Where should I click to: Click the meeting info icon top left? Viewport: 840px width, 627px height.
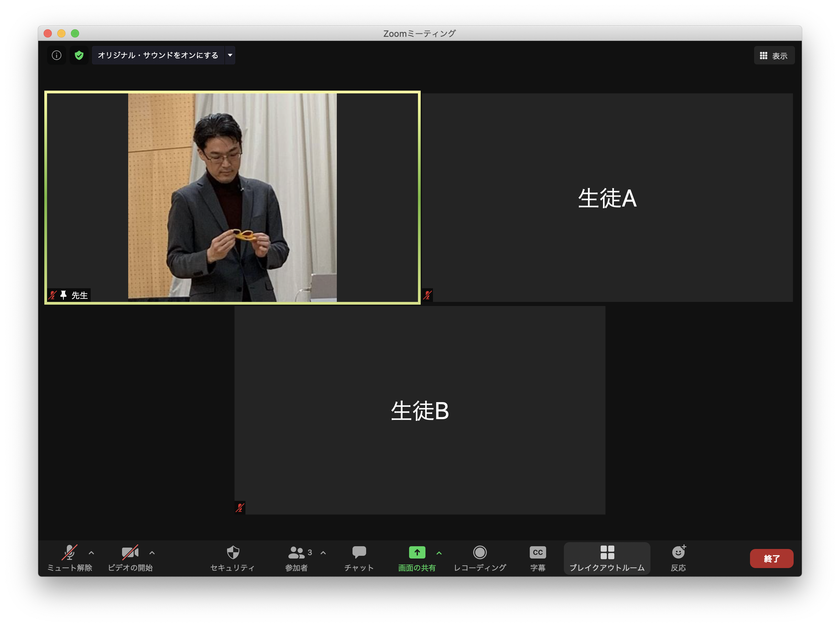pos(56,55)
